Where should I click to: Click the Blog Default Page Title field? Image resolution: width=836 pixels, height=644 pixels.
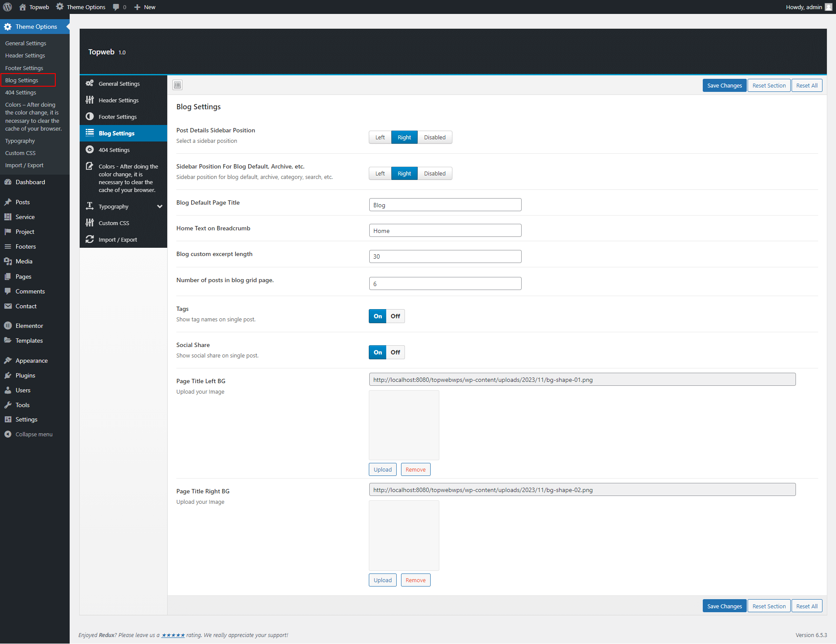(x=445, y=205)
